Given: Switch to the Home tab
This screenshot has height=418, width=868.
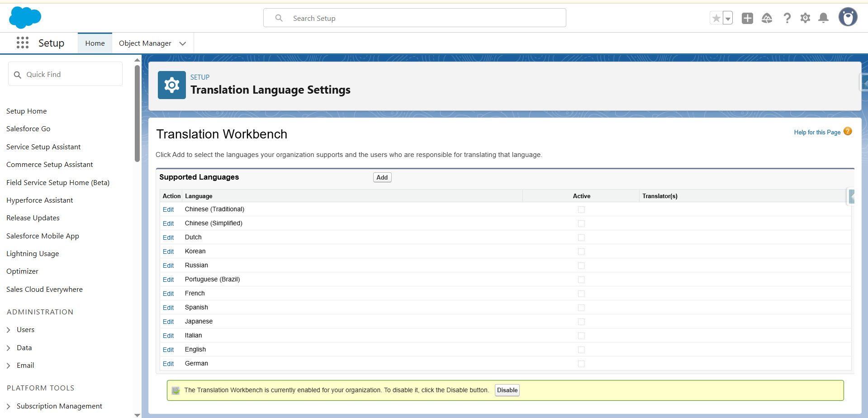Looking at the screenshot, I should coord(95,43).
